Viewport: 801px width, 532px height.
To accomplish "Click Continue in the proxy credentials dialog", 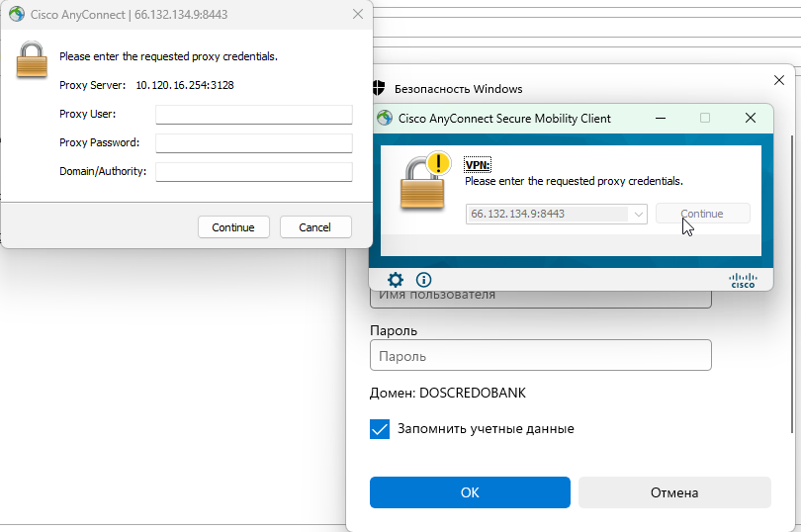I will tap(233, 227).
